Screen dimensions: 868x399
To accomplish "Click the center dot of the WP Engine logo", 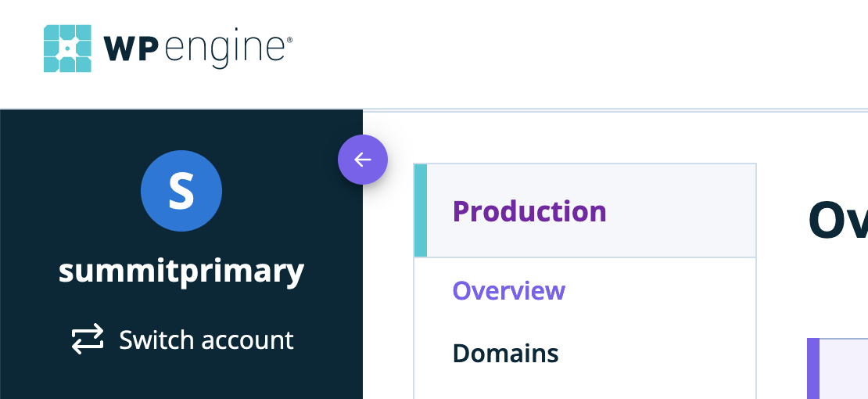I will (67, 49).
